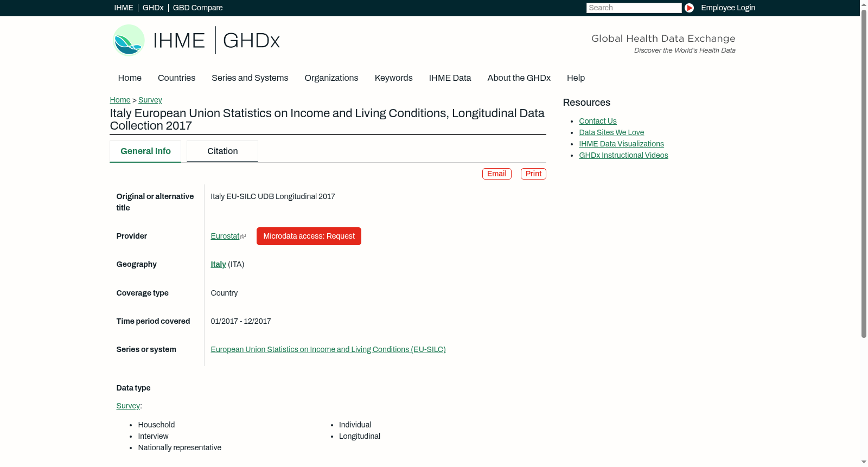Click the IHME leaf logo icon
This screenshot has height=467, width=868.
[129, 40]
